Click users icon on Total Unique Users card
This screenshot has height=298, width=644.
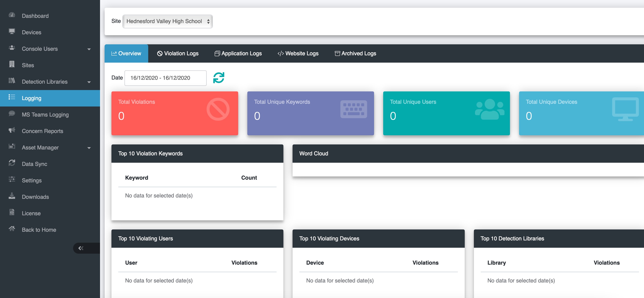(489, 109)
